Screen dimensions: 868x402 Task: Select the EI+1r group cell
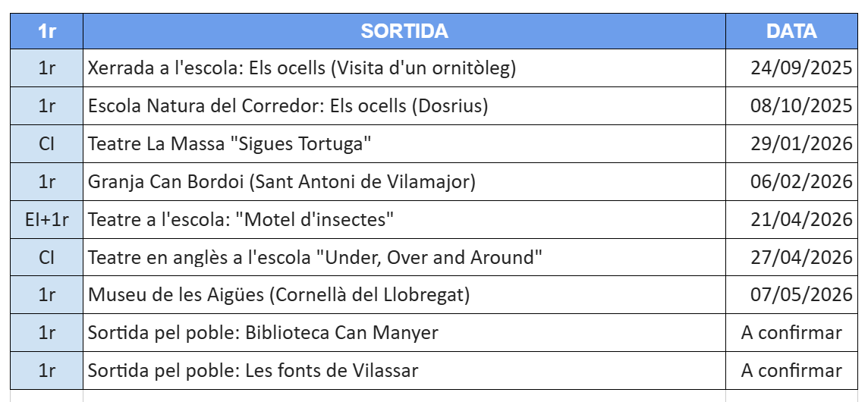point(47,220)
